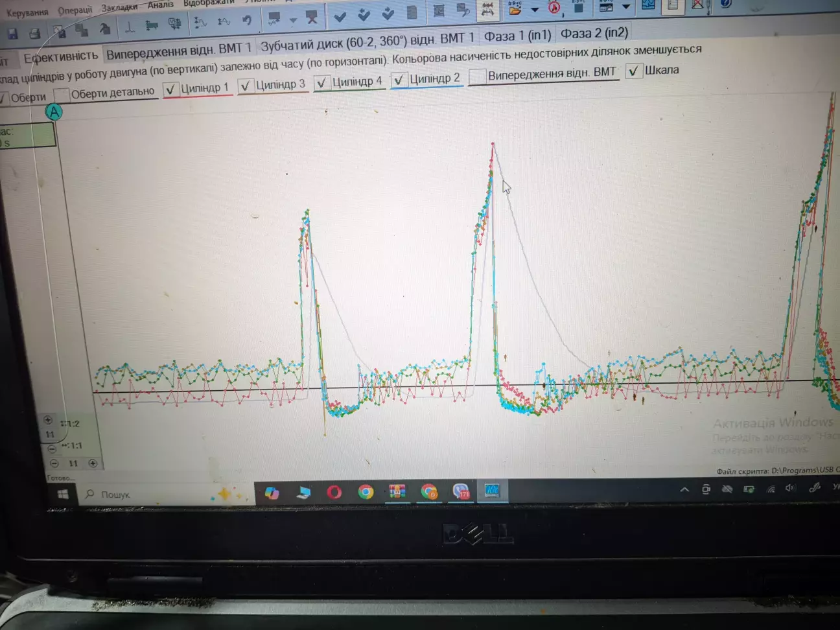The image size is (840, 630).
Task: Click the single blue checkmark toolbar icon
Action: tap(340, 16)
